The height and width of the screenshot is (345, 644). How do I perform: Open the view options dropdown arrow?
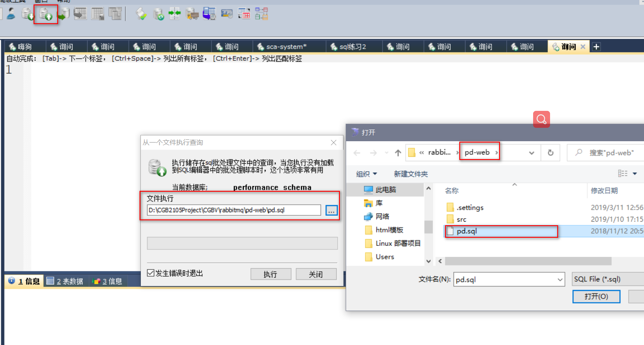click(635, 173)
